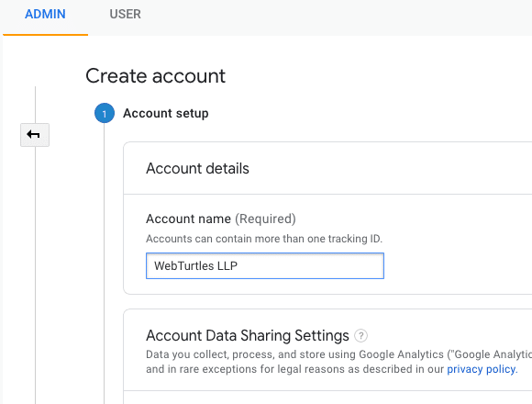Click the orange underline beneath ADMIN
The image size is (532, 404).
pyautogui.click(x=46, y=34)
